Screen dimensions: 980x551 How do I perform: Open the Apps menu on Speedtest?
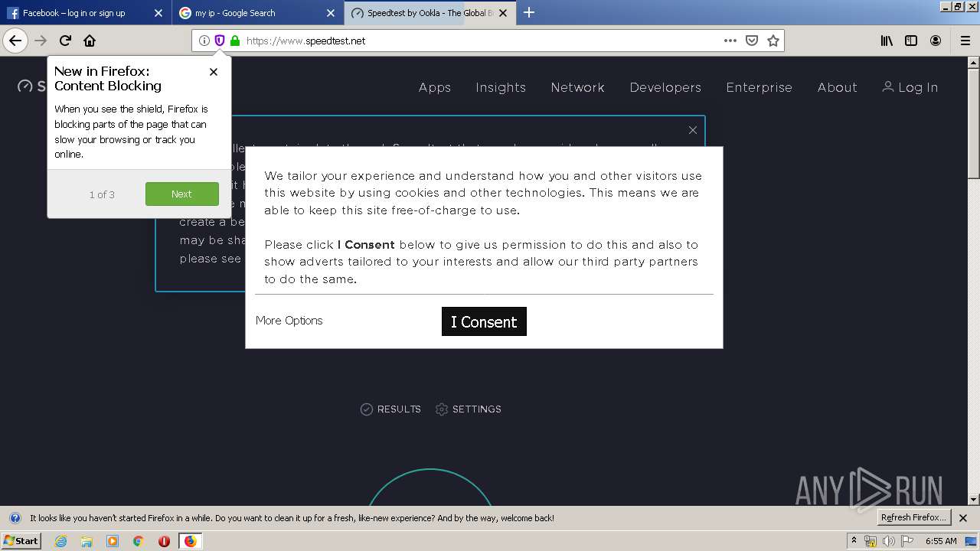pos(435,87)
